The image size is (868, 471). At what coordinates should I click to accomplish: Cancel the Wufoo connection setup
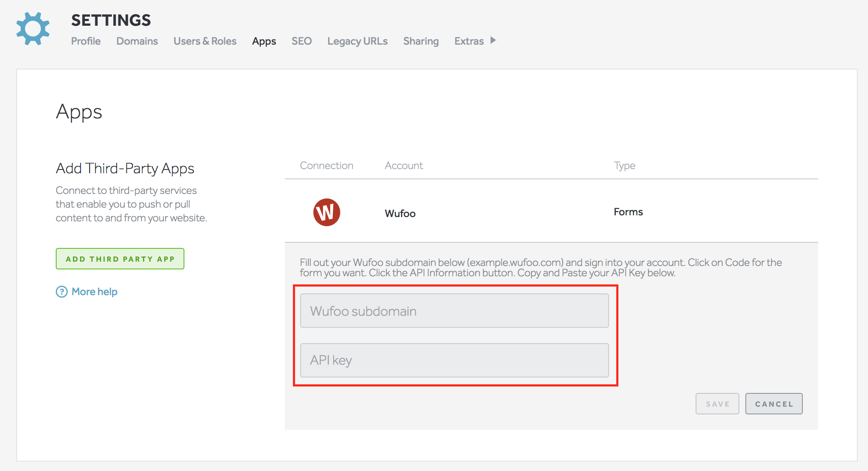pos(774,404)
